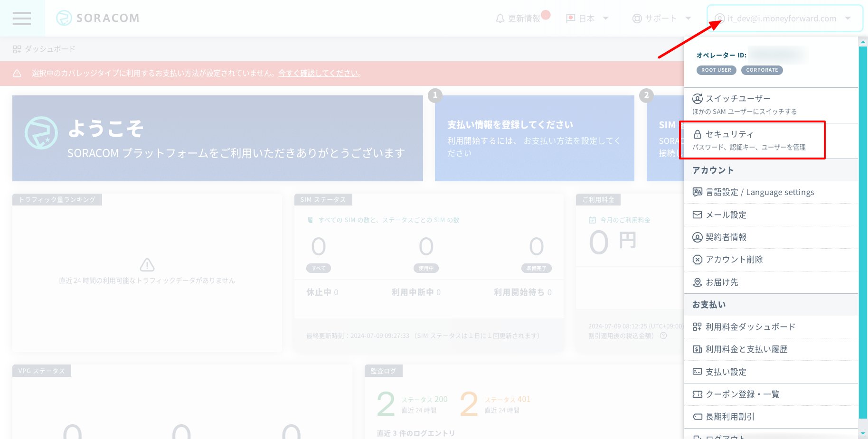Click the account user icon in header
Viewport: 868px width, 439px height.
720,19
